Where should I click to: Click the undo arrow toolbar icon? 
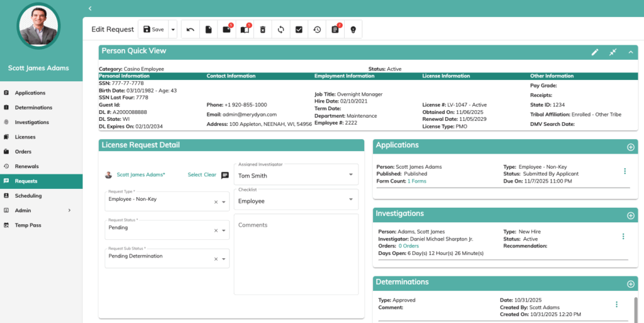point(191,30)
